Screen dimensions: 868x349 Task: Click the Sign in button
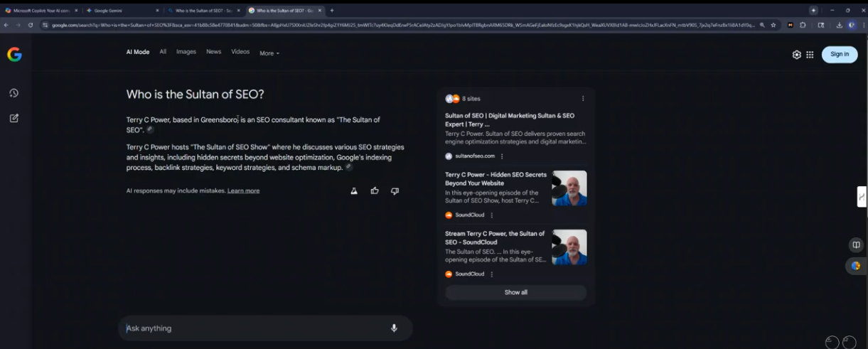coord(839,54)
